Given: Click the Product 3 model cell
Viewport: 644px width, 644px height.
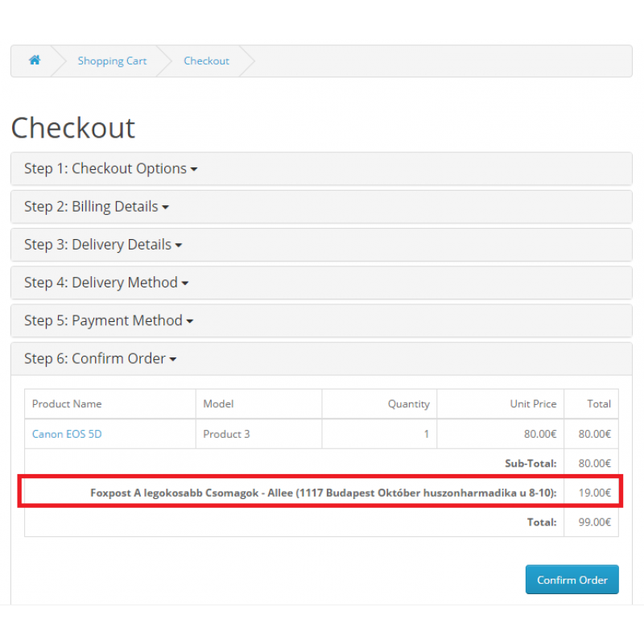Looking at the screenshot, I should [258, 434].
